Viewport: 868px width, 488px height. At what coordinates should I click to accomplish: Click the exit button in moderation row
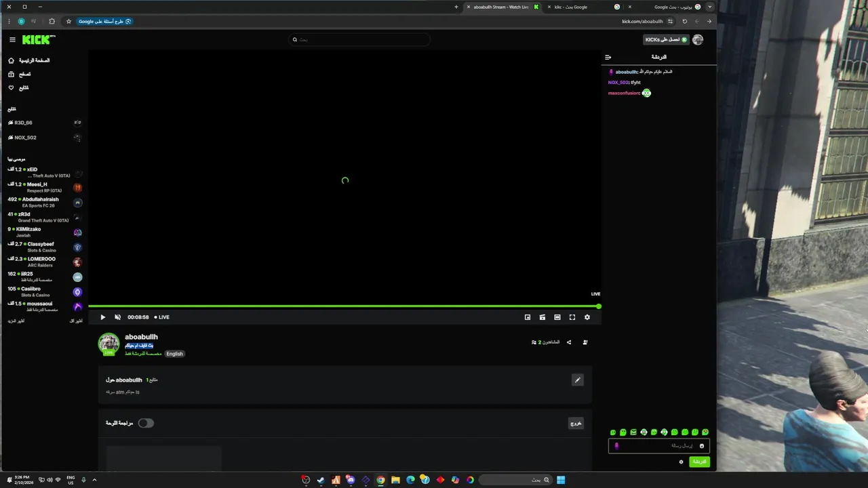point(576,423)
